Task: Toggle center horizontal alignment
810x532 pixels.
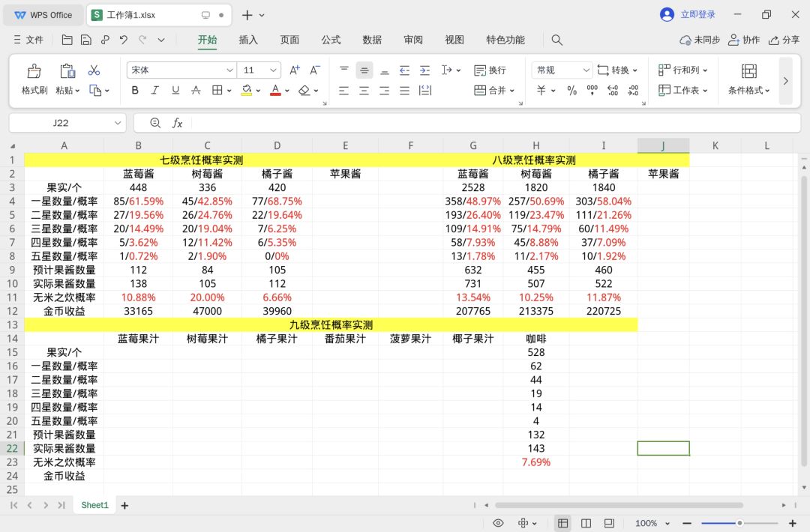Action: [x=364, y=91]
